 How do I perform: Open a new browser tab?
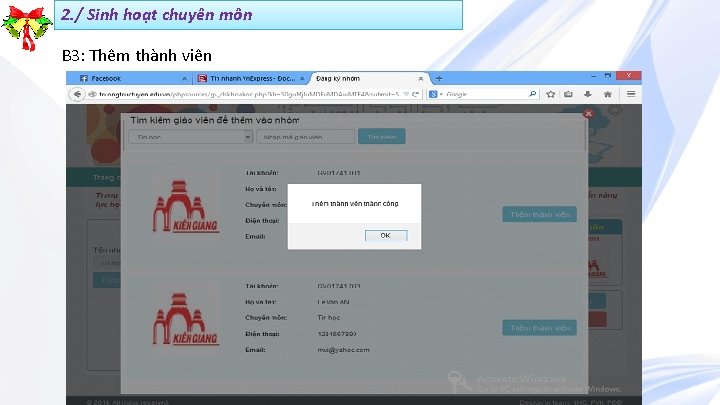point(439,79)
